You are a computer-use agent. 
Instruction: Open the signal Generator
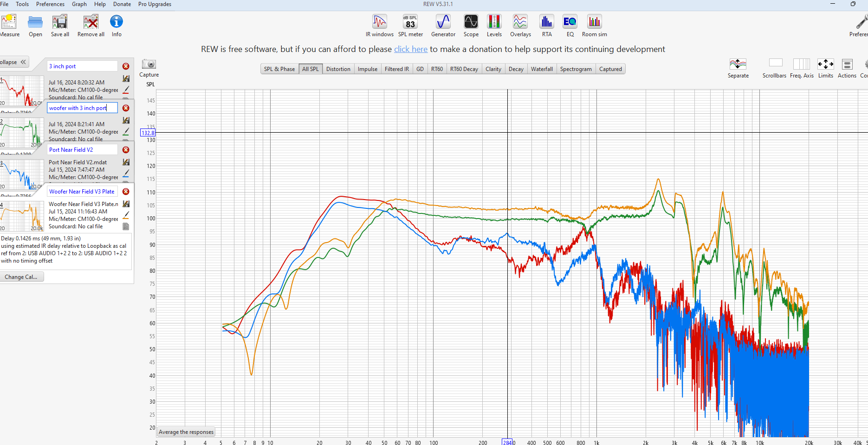pos(443,22)
